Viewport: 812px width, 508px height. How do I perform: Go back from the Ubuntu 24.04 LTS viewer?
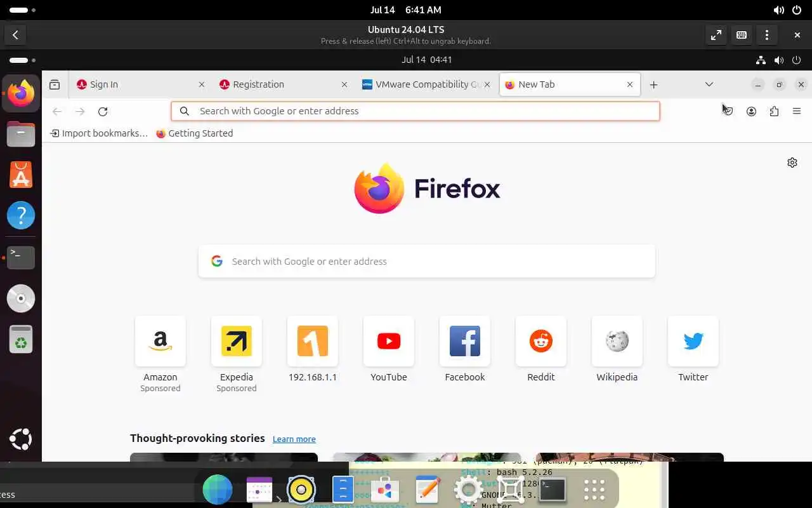click(x=15, y=35)
